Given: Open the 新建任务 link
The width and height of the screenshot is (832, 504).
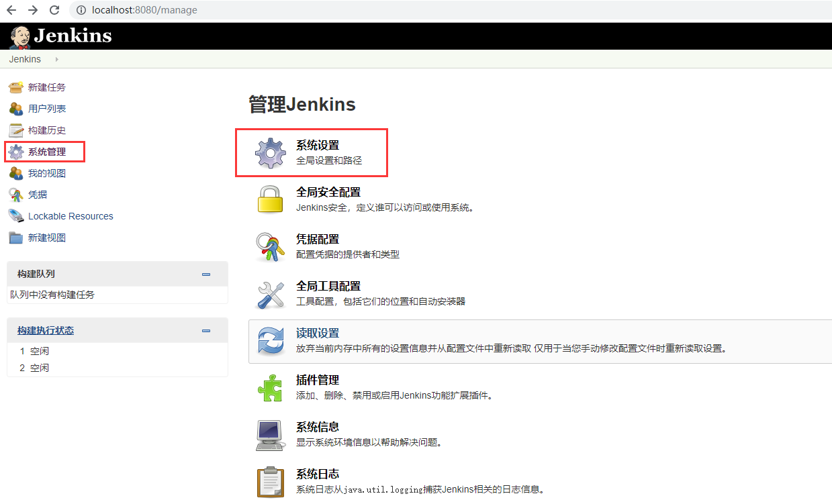Looking at the screenshot, I should pos(47,87).
